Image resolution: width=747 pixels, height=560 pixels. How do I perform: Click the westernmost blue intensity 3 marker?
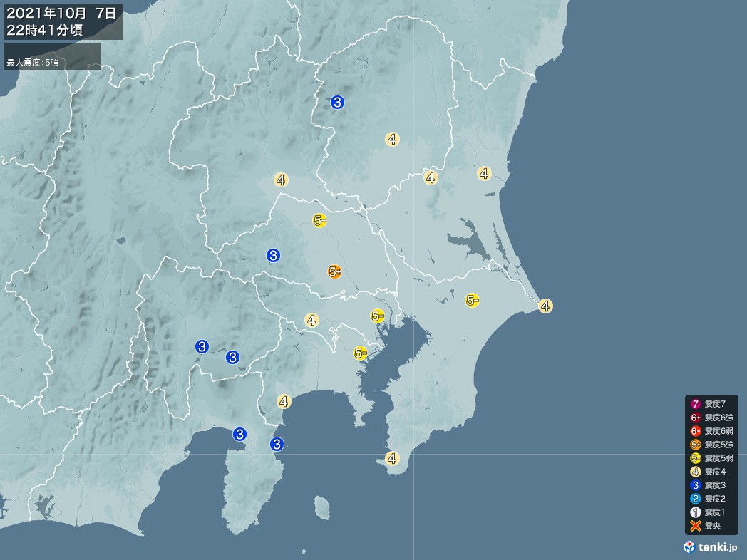pos(202,347)
